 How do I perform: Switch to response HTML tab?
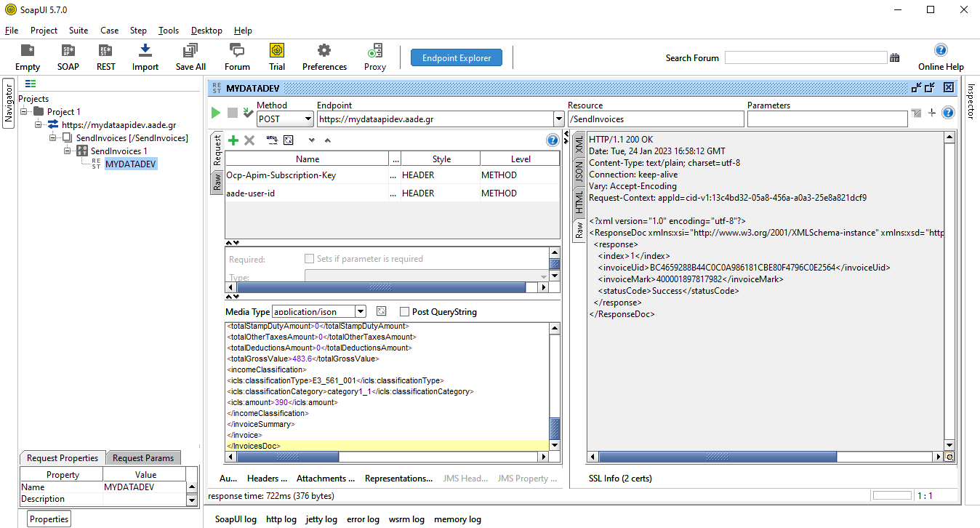click(579, 201)
